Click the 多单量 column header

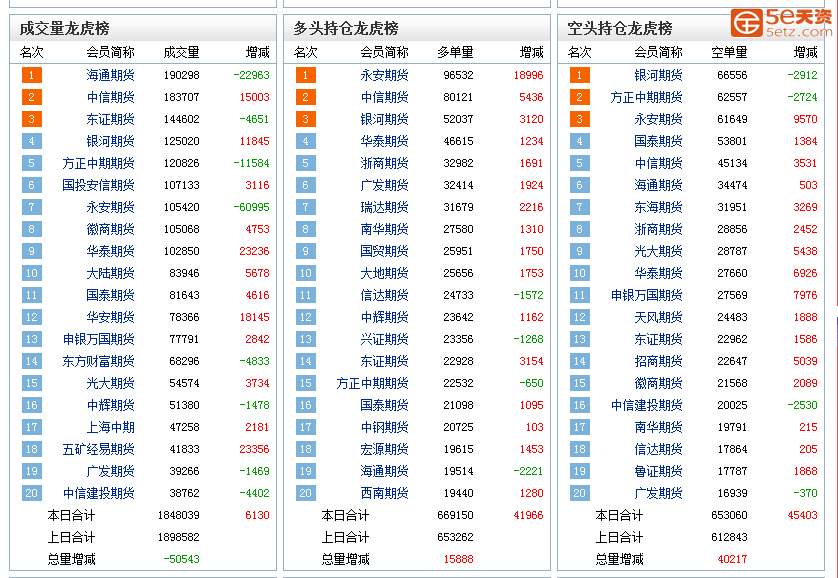coord(455,52)
